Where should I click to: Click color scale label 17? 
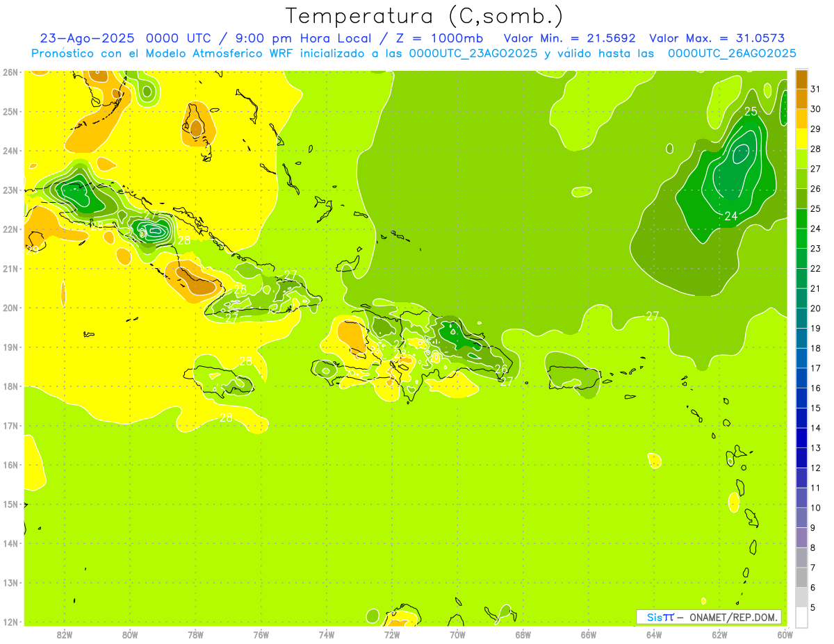[x=815, y=368]
